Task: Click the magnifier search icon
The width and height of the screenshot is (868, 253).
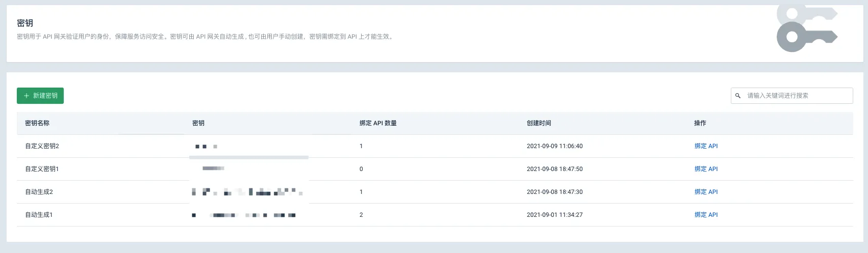Action: 738,96
